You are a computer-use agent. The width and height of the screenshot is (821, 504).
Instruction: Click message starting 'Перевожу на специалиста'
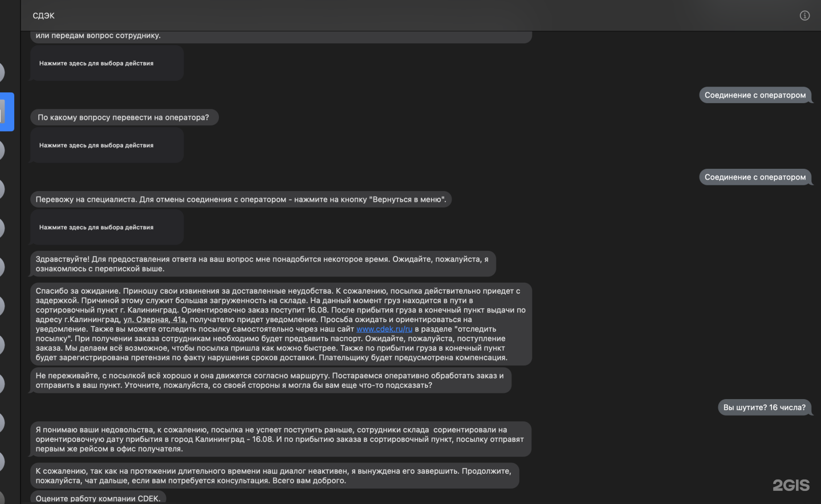241,200
